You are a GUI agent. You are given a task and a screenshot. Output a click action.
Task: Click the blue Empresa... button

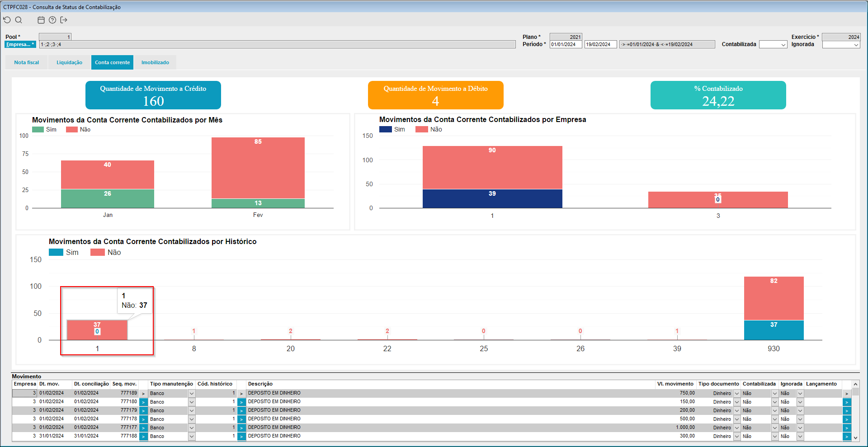pos(20,44)
